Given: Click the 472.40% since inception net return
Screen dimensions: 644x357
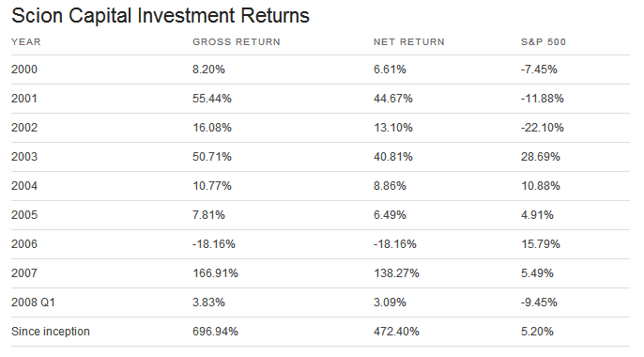Looking at the screenshot, I should pyautogui.click(x=396, y=332).
